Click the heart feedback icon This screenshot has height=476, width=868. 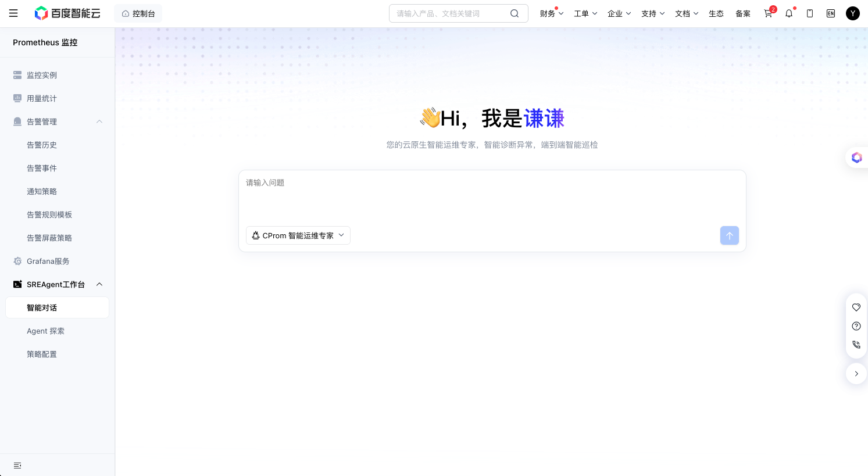point(856,307)
